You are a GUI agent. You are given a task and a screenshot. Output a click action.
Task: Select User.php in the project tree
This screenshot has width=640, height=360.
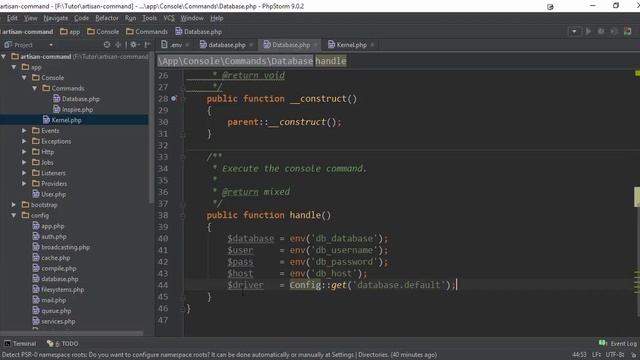point(49,194)
